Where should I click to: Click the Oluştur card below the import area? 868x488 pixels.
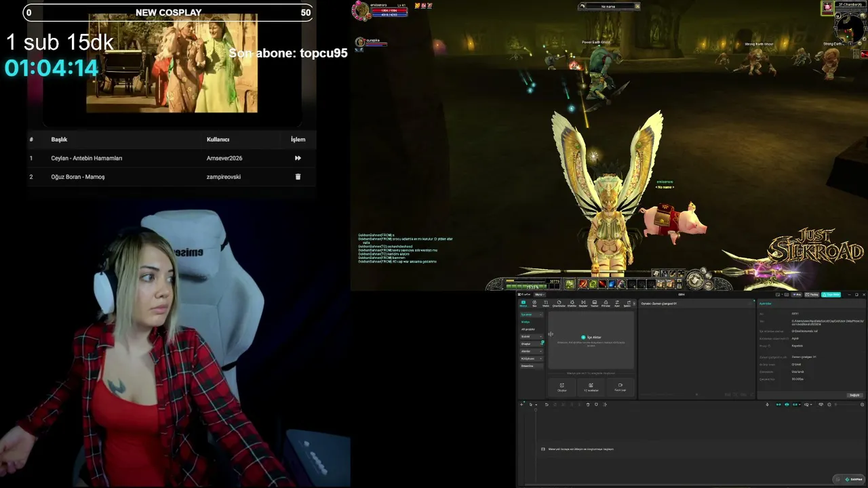561,387
